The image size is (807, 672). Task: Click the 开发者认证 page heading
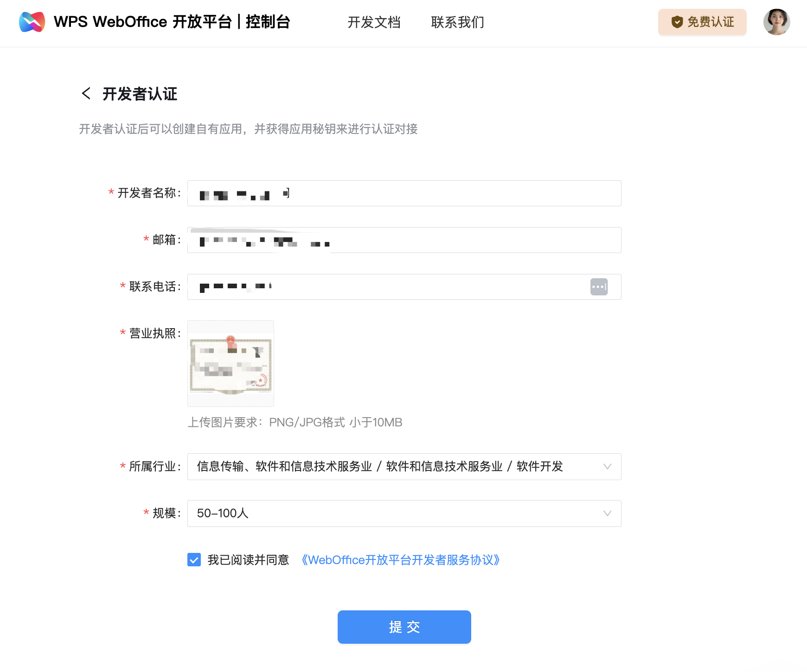tap(140, 94)
